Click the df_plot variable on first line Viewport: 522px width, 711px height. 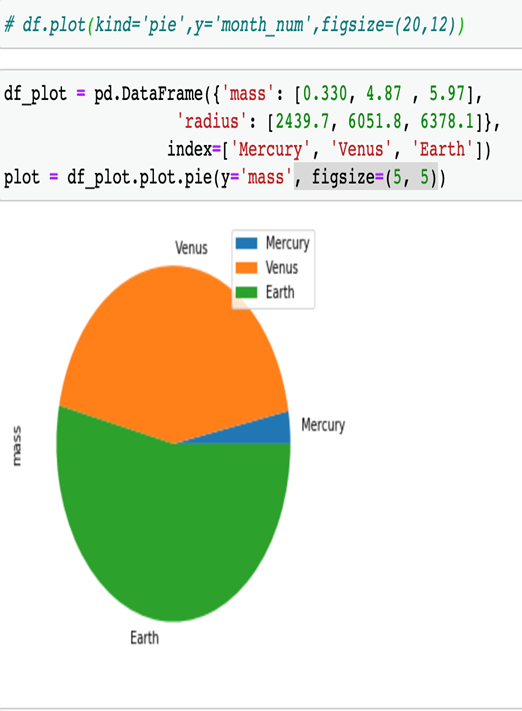pos(35,94)
